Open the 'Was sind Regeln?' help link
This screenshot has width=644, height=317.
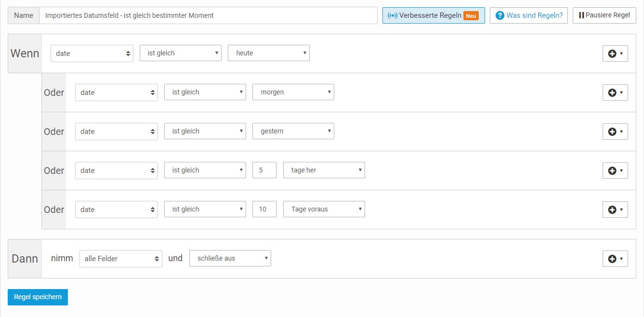(x=529, y=15)
